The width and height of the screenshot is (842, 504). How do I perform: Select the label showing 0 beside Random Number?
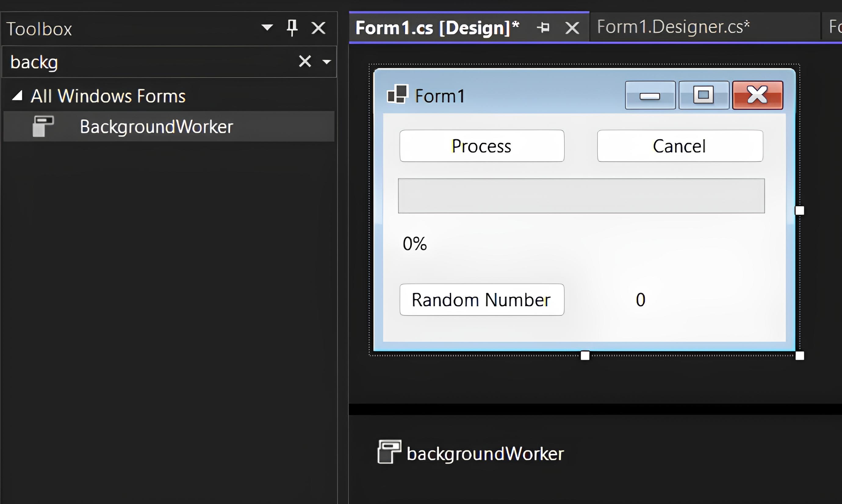[640, 300]
